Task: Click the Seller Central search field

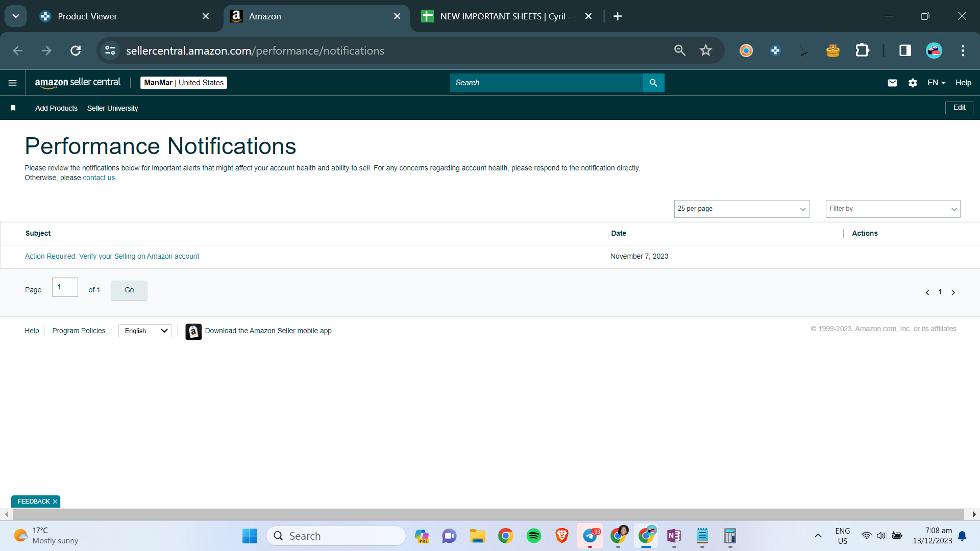Action: click(x=547, y=83)
